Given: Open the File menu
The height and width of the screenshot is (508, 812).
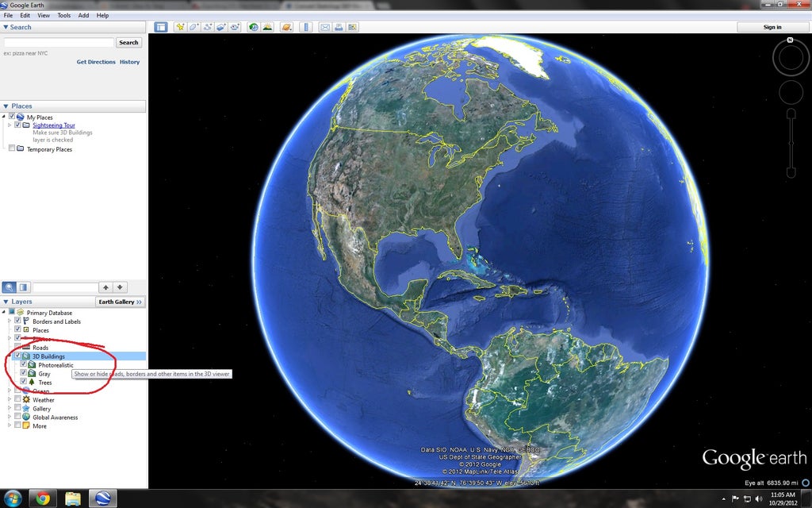Looking at the screenshot, I should click(8, 16).
